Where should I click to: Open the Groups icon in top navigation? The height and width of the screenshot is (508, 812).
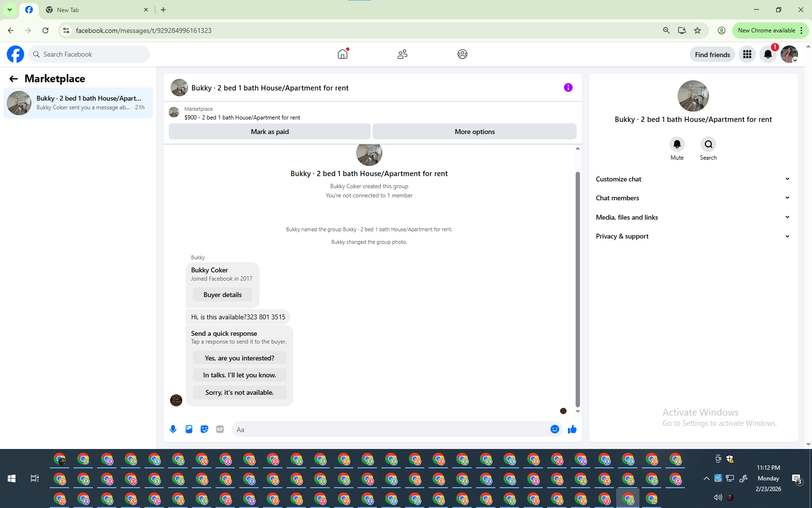point(462,54)
